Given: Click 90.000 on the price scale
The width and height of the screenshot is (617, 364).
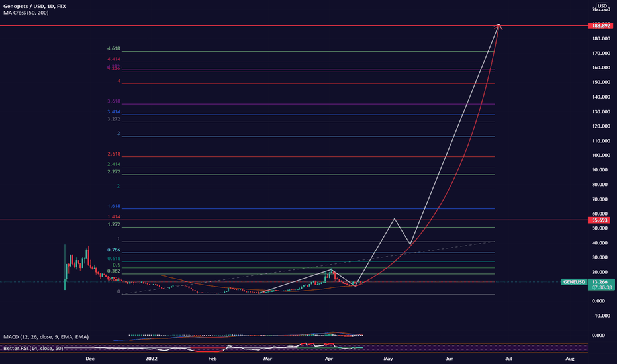Looking at the screenshot, I should (x=600, y=170).
